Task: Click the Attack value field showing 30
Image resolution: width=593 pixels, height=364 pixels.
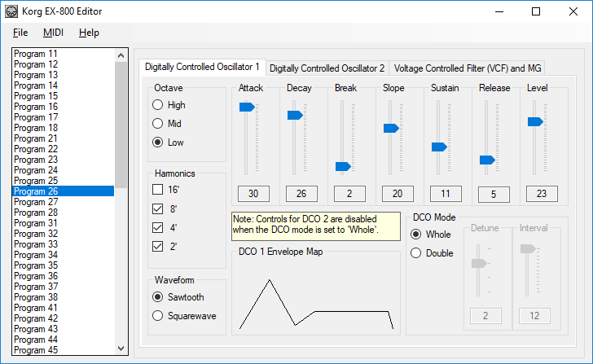Action: (254, 194)
